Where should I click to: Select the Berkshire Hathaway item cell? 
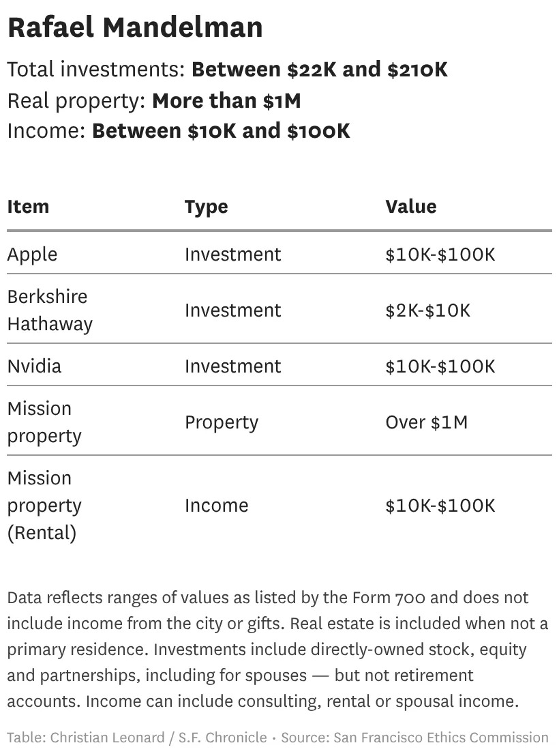(x=49, y=310)
